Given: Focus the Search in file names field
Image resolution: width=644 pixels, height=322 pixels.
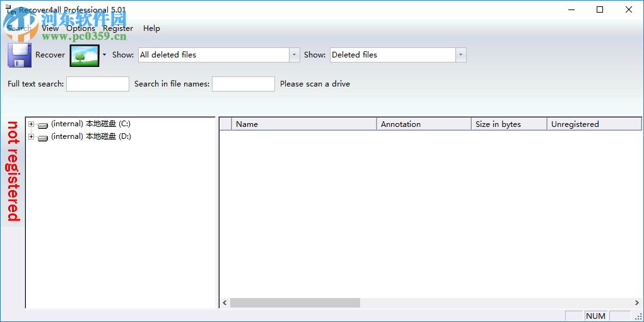Looking at the screenshot, I should pos(243,84).
